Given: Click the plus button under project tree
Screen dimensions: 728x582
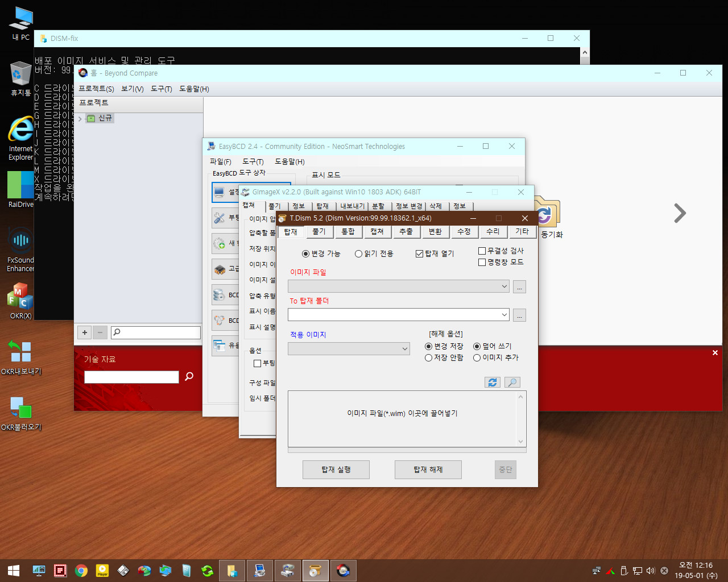Looking at the screenshot, I should [85, 332].
